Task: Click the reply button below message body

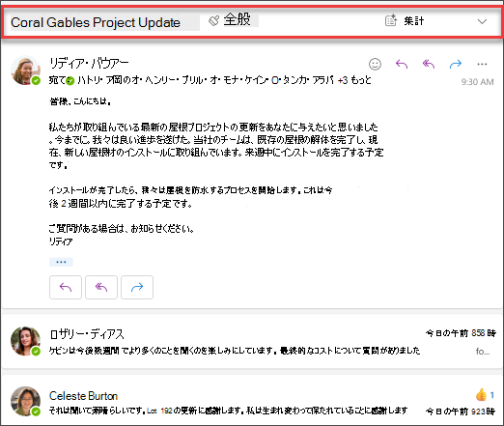Action: 66,287
